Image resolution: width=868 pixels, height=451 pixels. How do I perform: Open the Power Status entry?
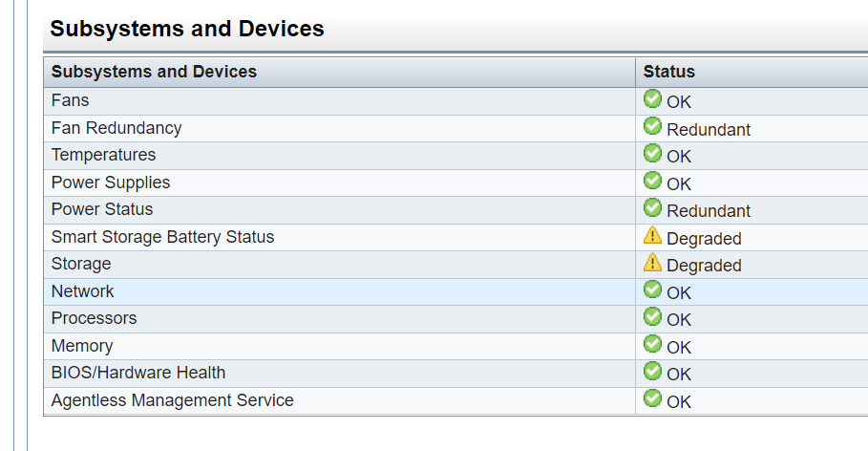102,209
